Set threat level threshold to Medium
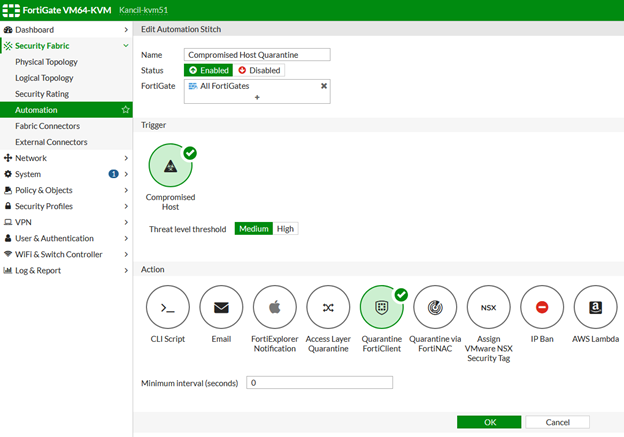624x437 pixels. [254, 229]
